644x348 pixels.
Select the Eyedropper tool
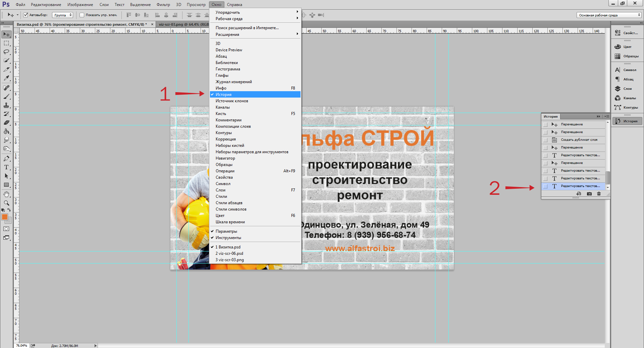click(6, 78)
